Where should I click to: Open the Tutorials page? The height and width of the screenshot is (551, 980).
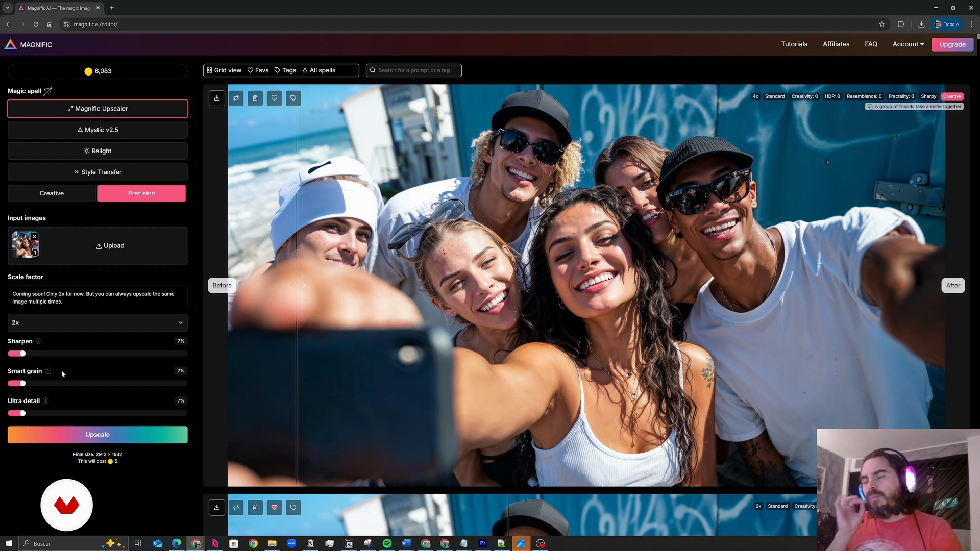(x=794, y=44)
